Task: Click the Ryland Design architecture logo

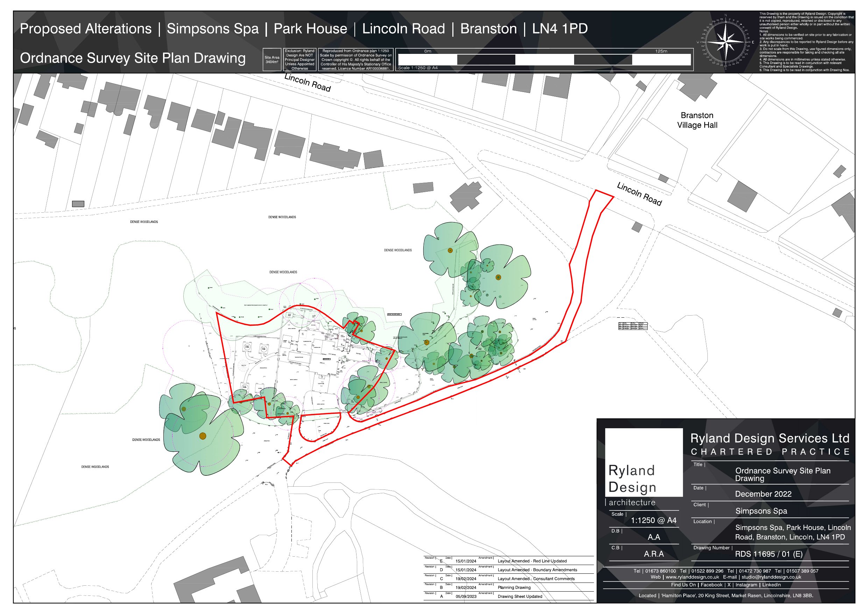Action: tap(643, 468)
